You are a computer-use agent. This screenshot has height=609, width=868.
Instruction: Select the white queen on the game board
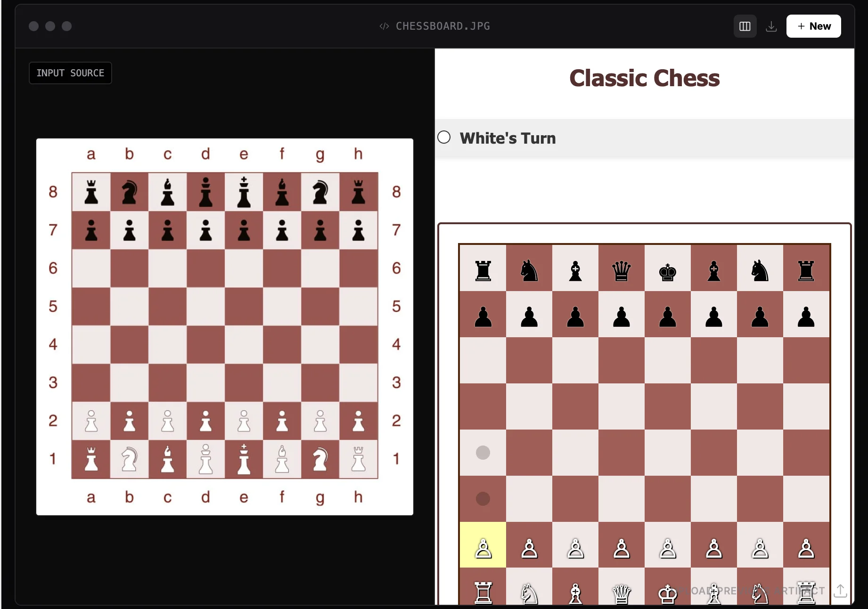click(621, 593)
